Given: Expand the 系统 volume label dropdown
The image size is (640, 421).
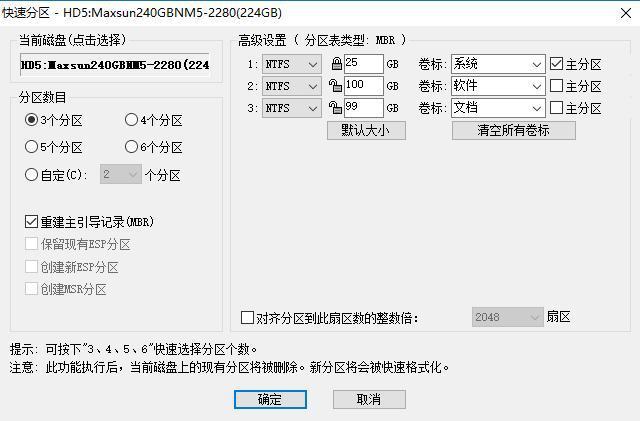Looking at the screenshot, I should (537, 64).
